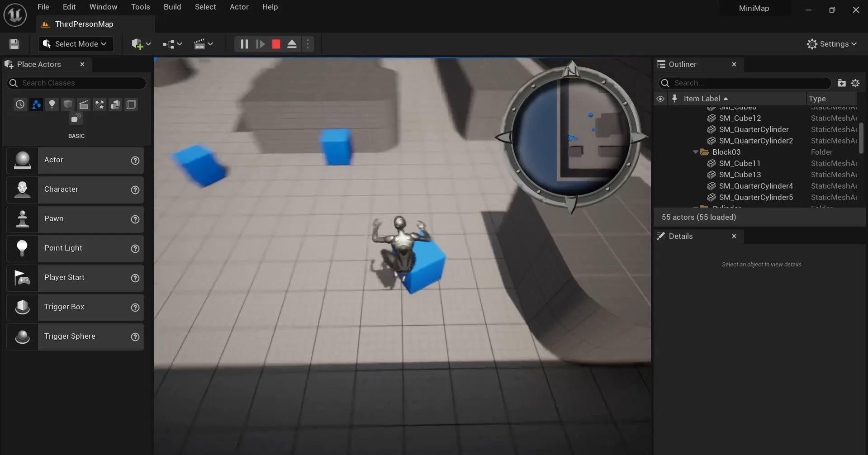868x455 pixels.
Task: Select the Player Start placement item
Action: pyautogui.click(x=75, y=278)
